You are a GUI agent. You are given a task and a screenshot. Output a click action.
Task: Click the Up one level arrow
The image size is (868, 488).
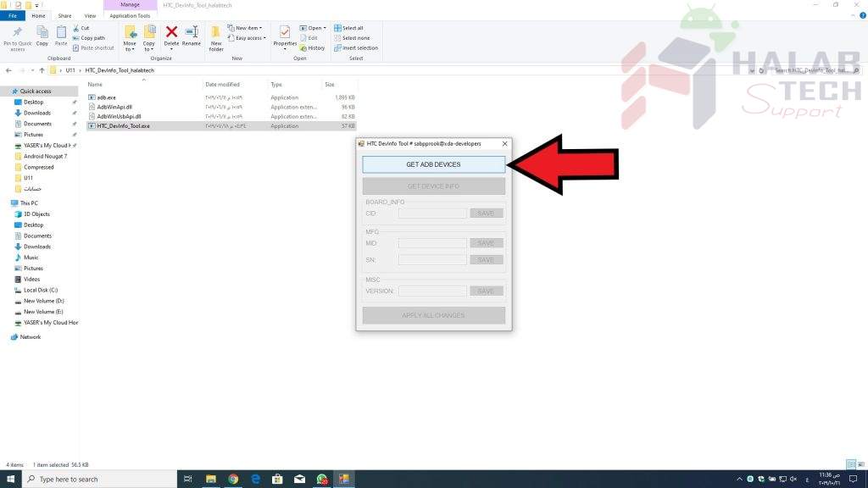point(42,70)
